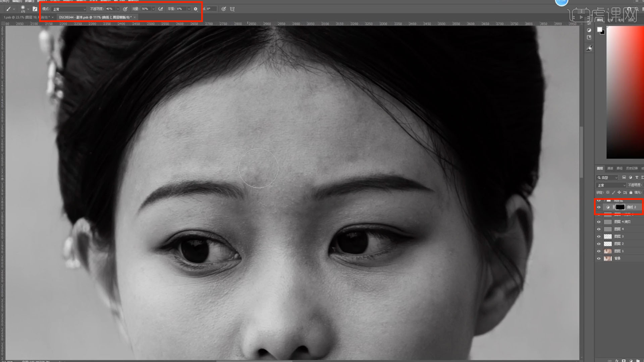This screenshot has height=362, width=644.
Task: Hide 图层 3 with eye icon
Action: pos(599,236)
